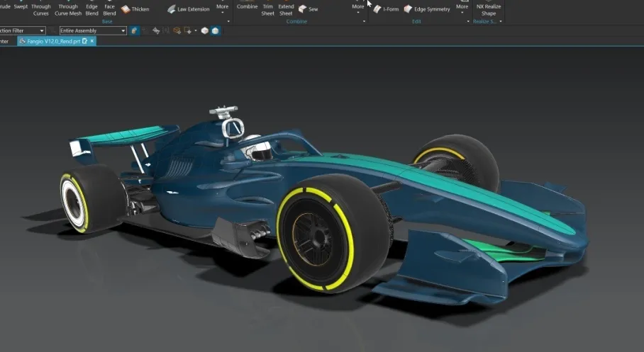The height and width of the screenshot is (352, 644).
Task: Activate the Sew command
Action: 308,9
